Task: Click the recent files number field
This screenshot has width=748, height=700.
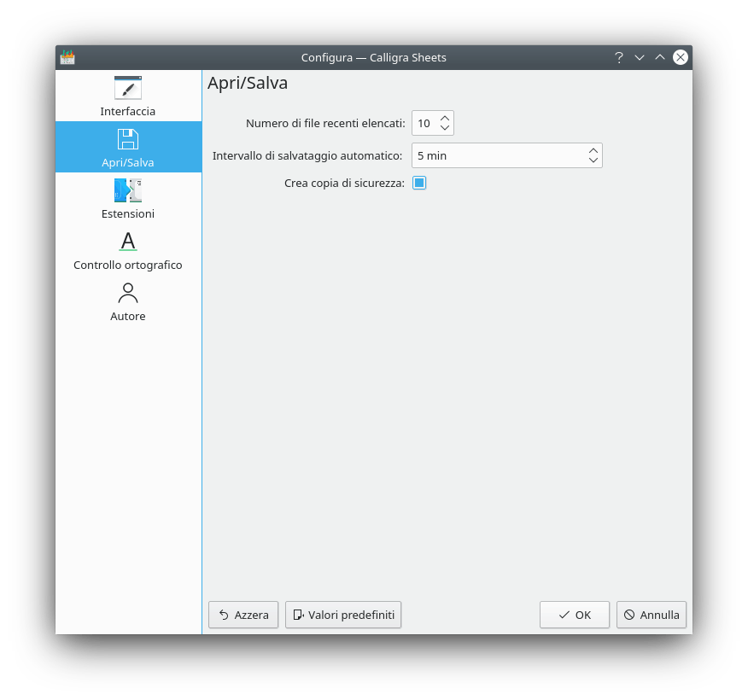Action: (x=424, y=123)
